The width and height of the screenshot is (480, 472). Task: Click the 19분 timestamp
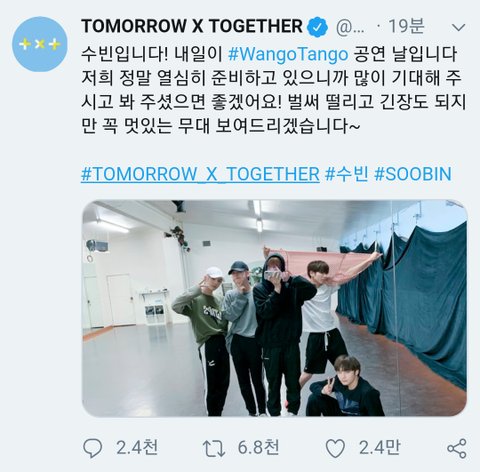[406, 26]
